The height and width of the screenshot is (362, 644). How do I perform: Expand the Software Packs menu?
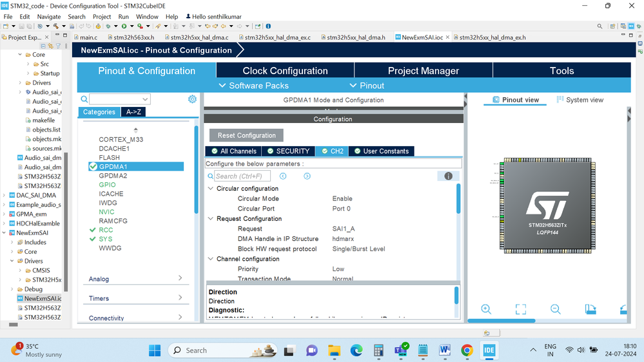[254, 86]
